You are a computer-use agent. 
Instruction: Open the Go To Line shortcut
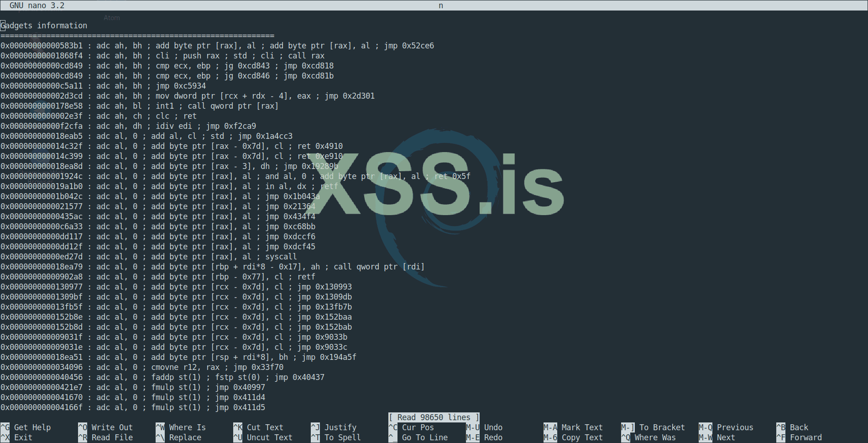tap(418, 438)
